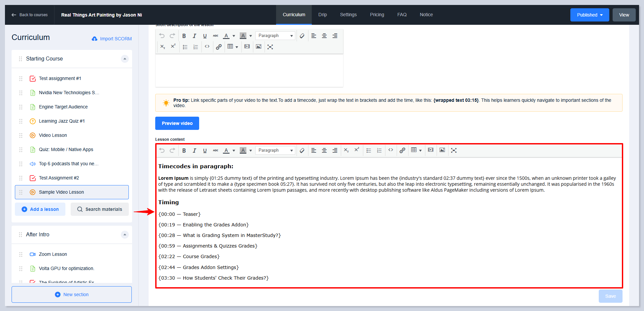Viewport: 644px width, 311px height.
Task: Toggle fullscreen in Lesson content toolbar
Action: (x=454, y=150)
